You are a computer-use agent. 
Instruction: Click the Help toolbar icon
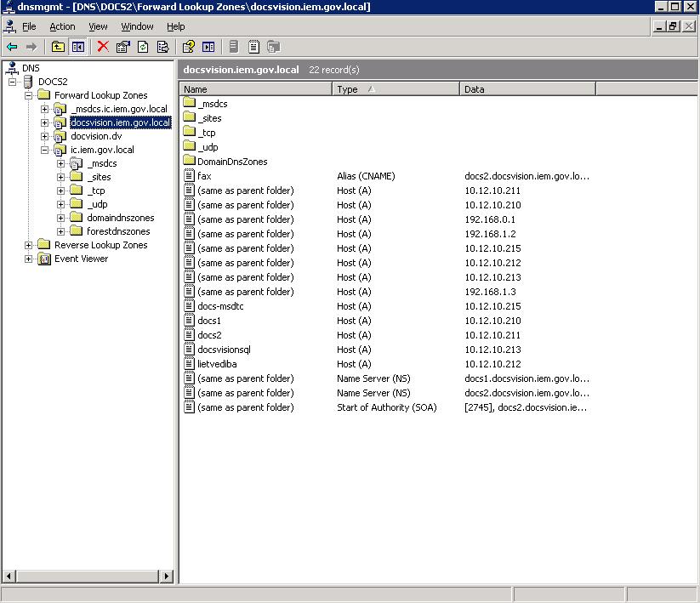(x=189, y=47)
